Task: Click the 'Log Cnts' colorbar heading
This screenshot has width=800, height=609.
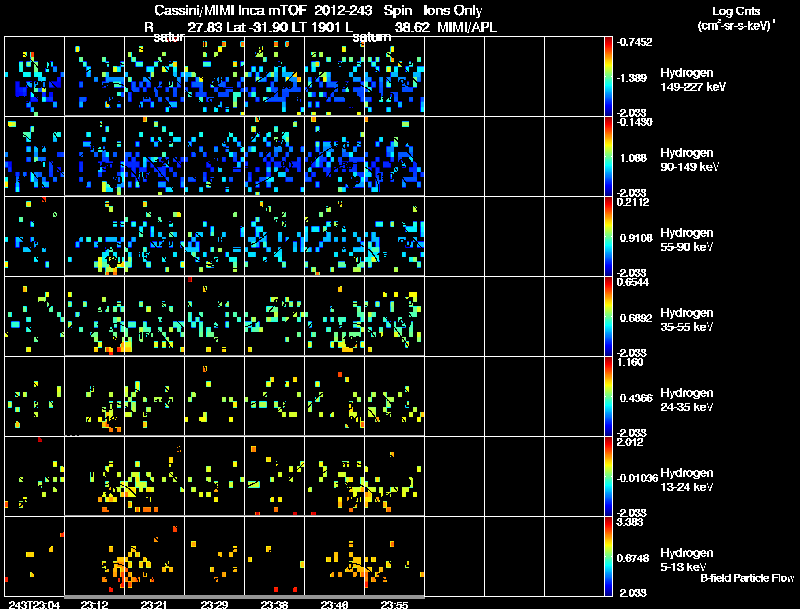Action: [x=736, y=11]
